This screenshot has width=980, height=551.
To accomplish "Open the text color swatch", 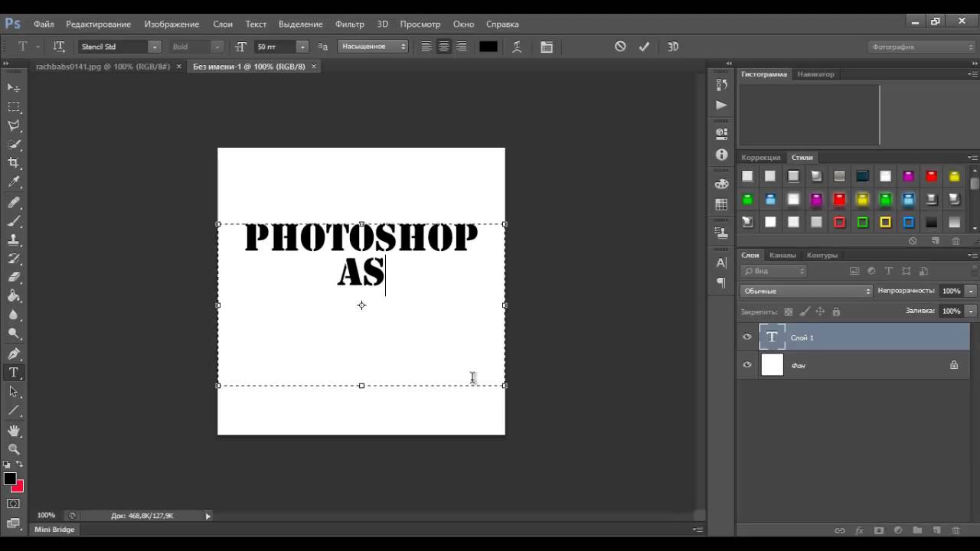I will [488, 47].
